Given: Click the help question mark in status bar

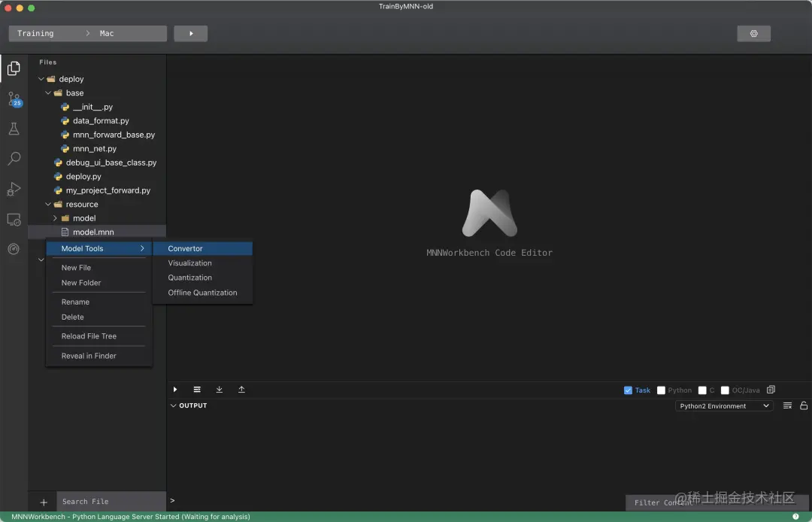Looking at the screenshot, I should click(x=795, y=516).
